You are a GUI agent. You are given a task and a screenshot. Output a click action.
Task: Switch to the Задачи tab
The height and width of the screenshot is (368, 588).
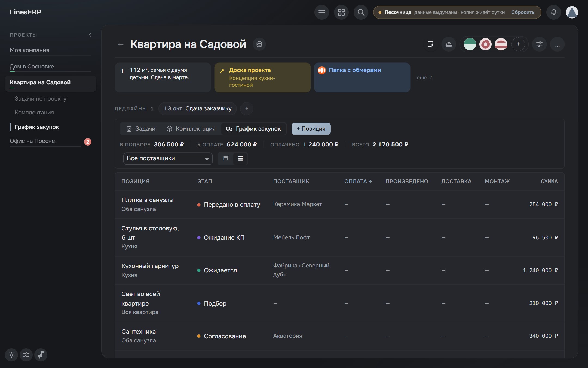point(141,129)
